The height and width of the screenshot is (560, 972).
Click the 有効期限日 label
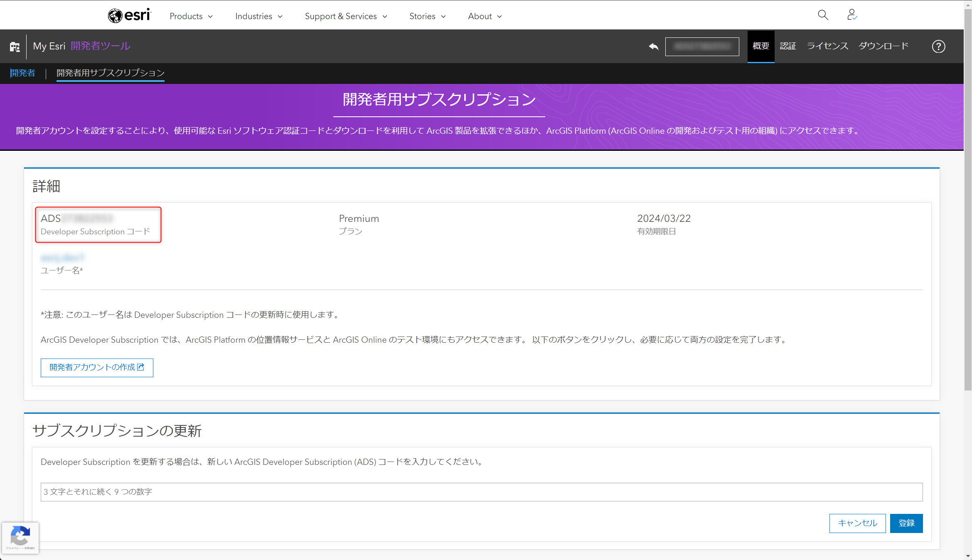[657, 231]
